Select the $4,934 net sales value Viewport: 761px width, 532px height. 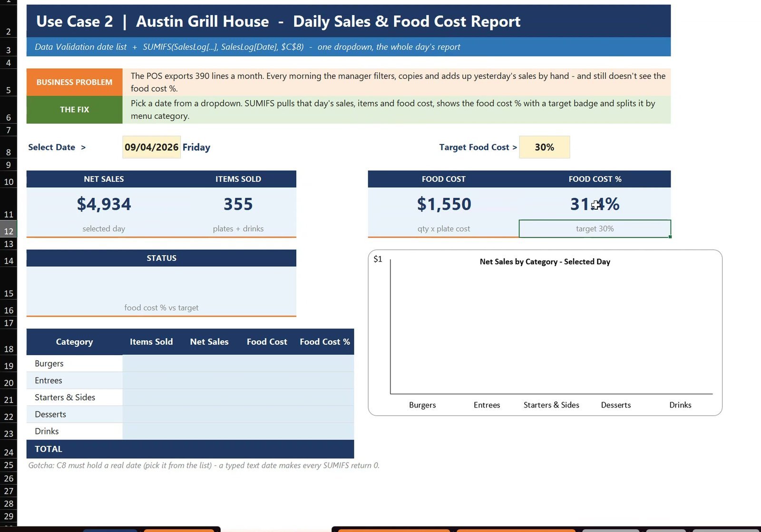104,204
